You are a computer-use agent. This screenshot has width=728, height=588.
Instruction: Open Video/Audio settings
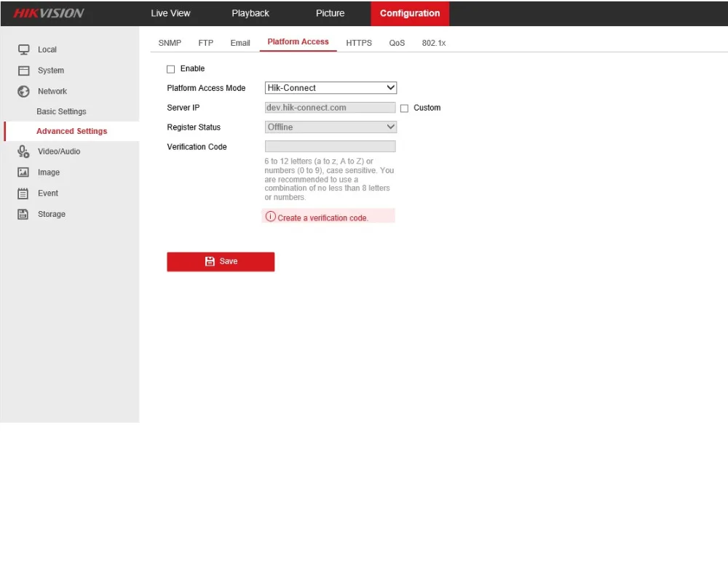[x=59, y=151]
